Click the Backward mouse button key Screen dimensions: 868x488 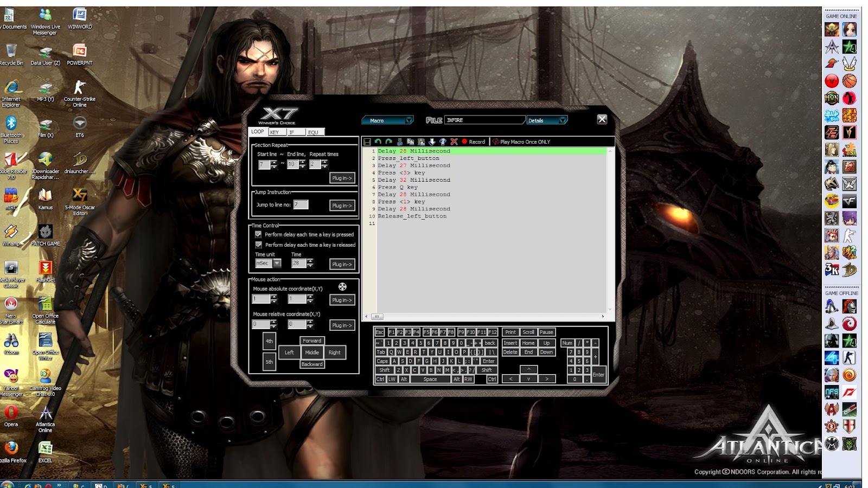click(312, 364)
